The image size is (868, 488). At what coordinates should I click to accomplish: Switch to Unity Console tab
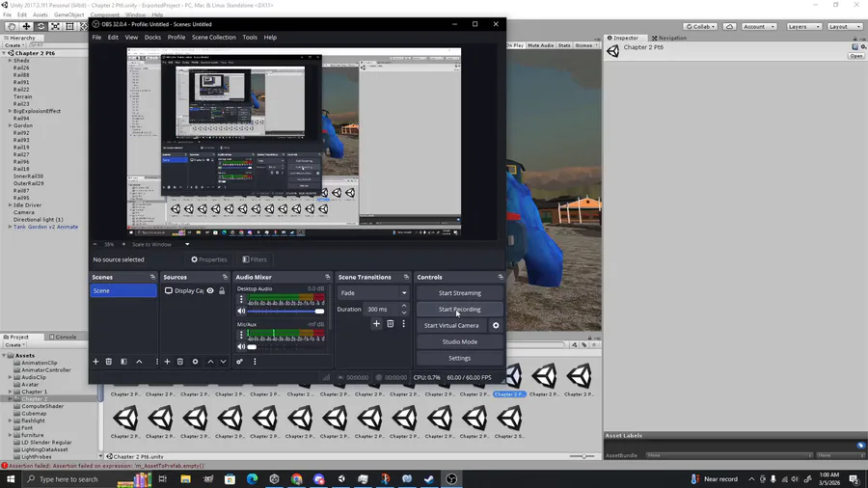pos(63,337)
